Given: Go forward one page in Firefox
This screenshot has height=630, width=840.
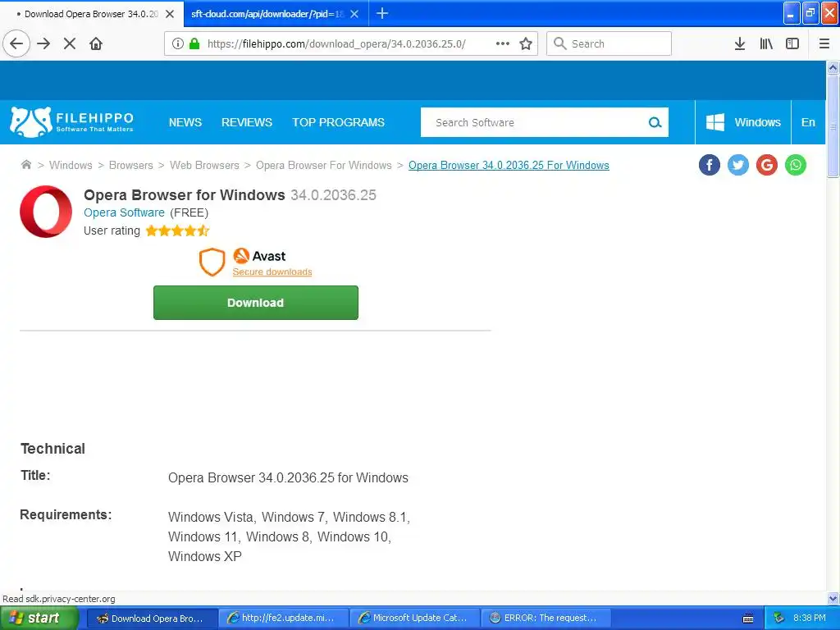Looking at the screenshot, I should (43, 43).
